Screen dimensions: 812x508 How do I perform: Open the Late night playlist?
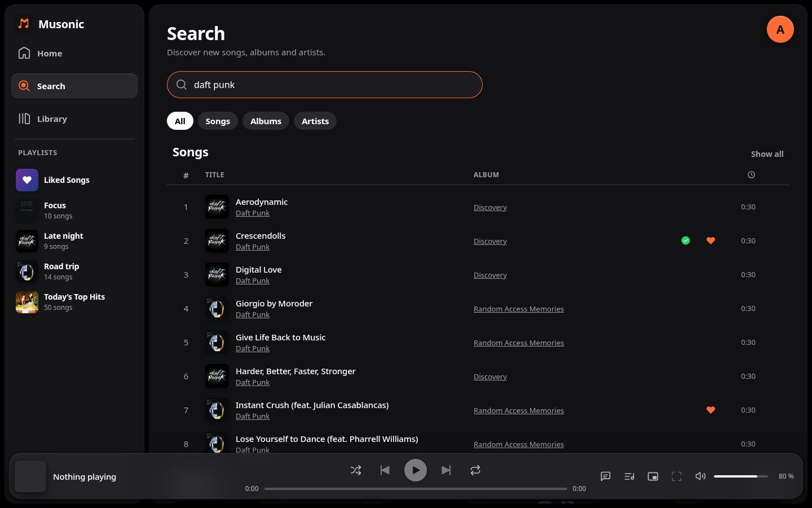tap(74, 241)
